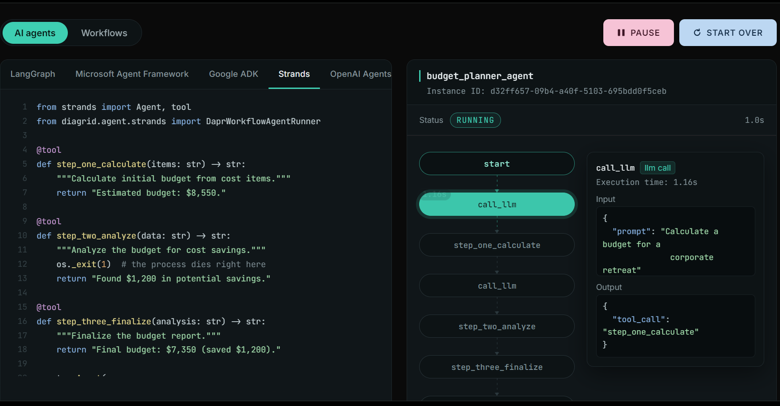Switch to the Workflows toggle option
Image resolution: width=780 pixels, height=406 pixels.
tap(104, 33)
